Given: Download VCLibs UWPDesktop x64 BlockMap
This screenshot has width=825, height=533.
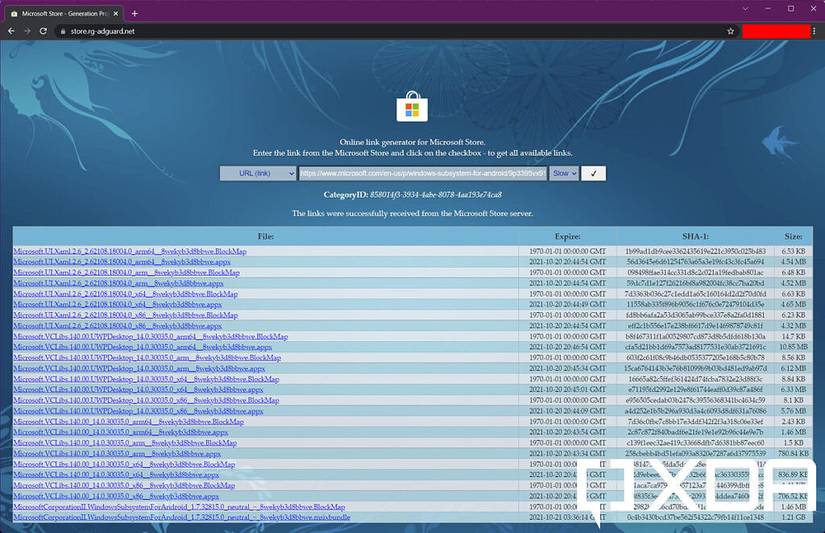Looking at the screenshot, I should [x=146, y=379].
